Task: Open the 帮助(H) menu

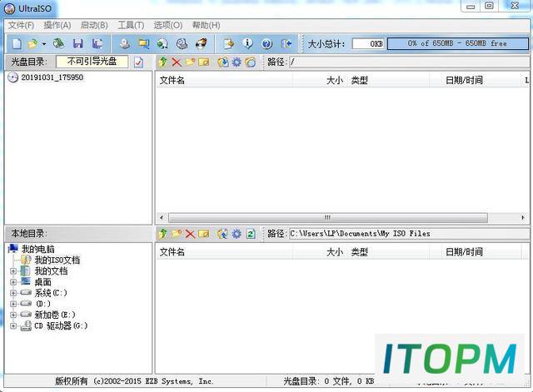Action: tap(206, 25)
